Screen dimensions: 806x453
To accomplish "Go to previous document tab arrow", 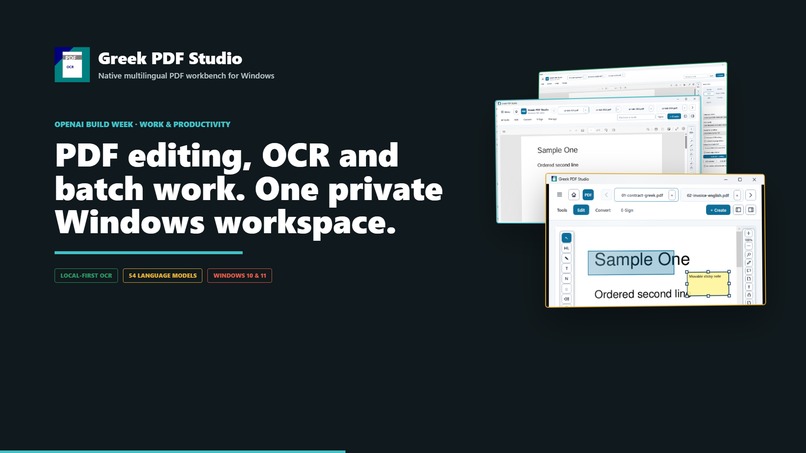I will click(607, 194).
